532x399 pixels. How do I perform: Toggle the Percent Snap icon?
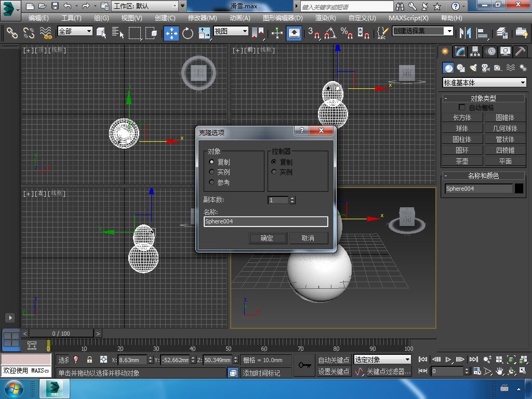tap(347, 33)
